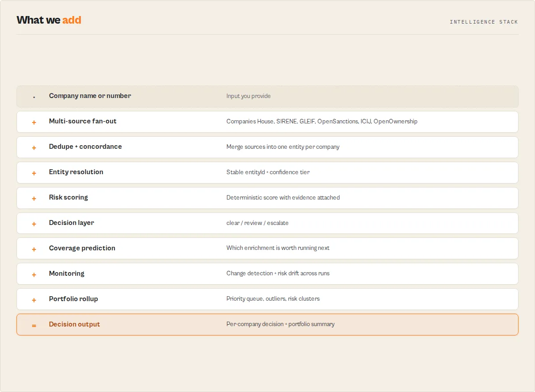Select the 'Company name or number' label
Image resolution: width=535 pixels, height=392 pixels.
(90, 96)
